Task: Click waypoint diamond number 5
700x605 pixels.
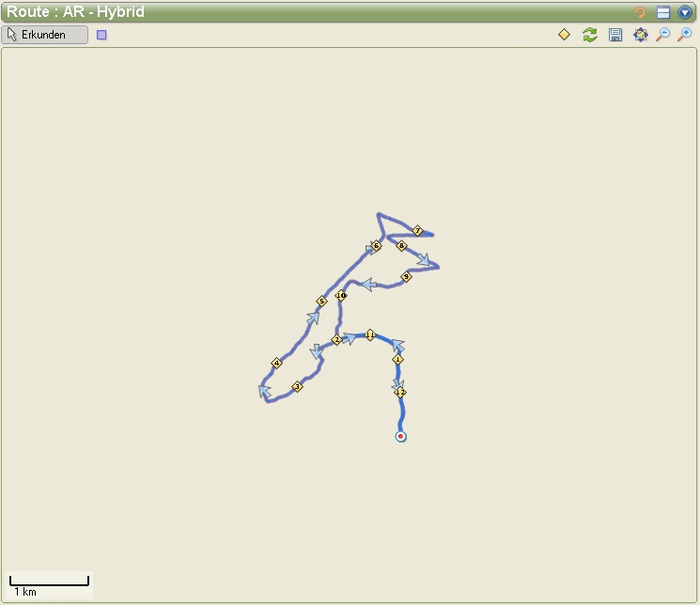Action: [x=321, y=302]
